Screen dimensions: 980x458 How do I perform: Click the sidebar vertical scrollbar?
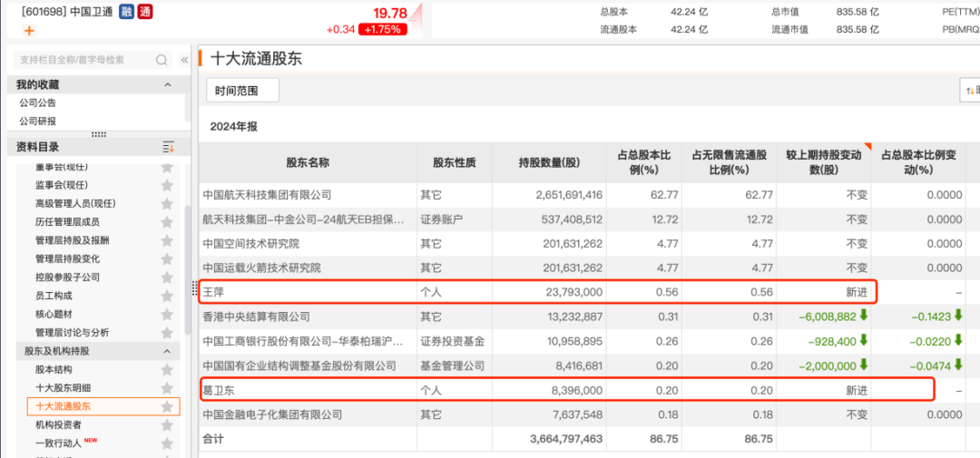point(187,272)
